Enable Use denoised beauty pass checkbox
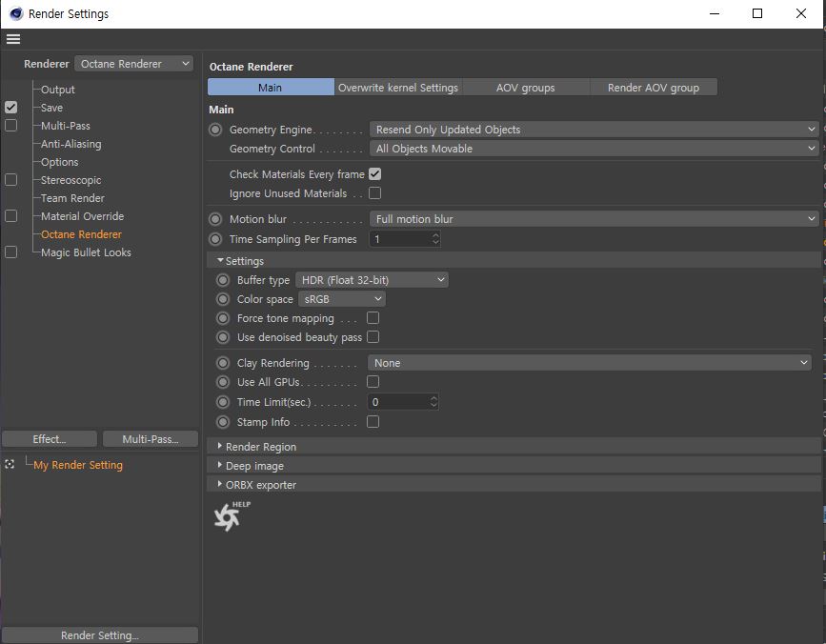The height and width of the screenshot is (644, 826). (373, 336)
